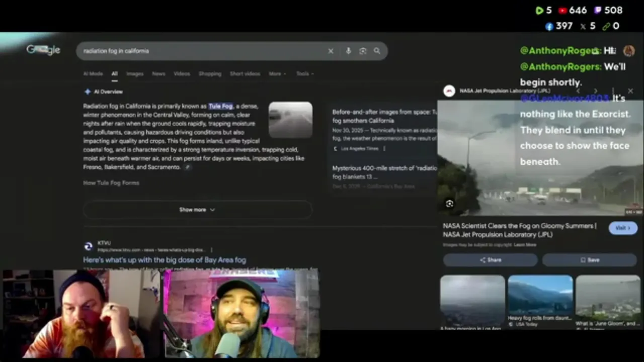Share the NASA image
The image size is (644, 362).
click(490, 260)
